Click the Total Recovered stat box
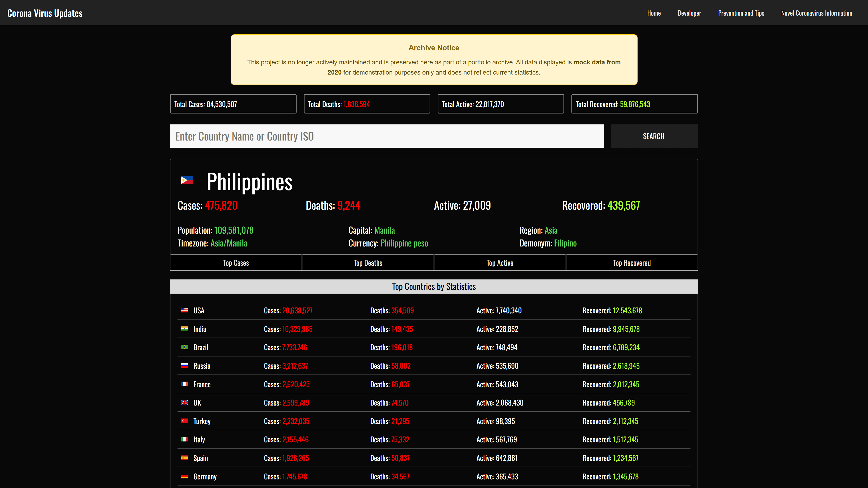This screenshot has height=488, width=868. (634, 104)
